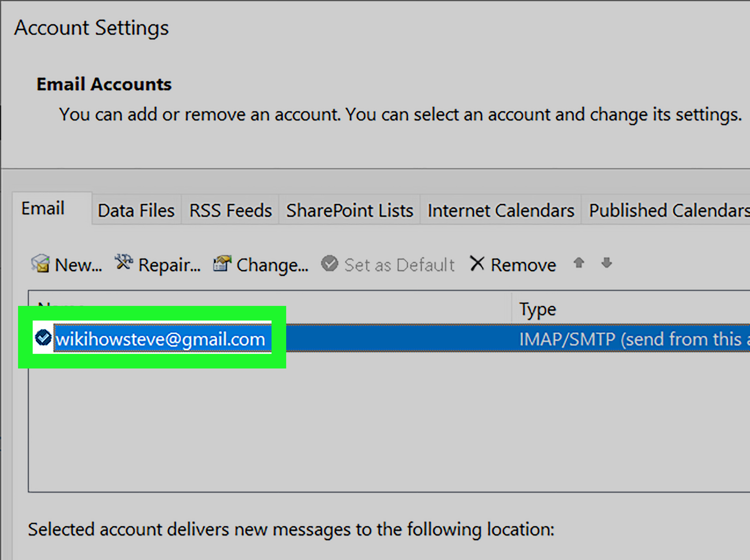Viewport: 750px width, 560px height.
Task: Select the wikihowsteve@gmail.com account entry
Action: (160, 339)
